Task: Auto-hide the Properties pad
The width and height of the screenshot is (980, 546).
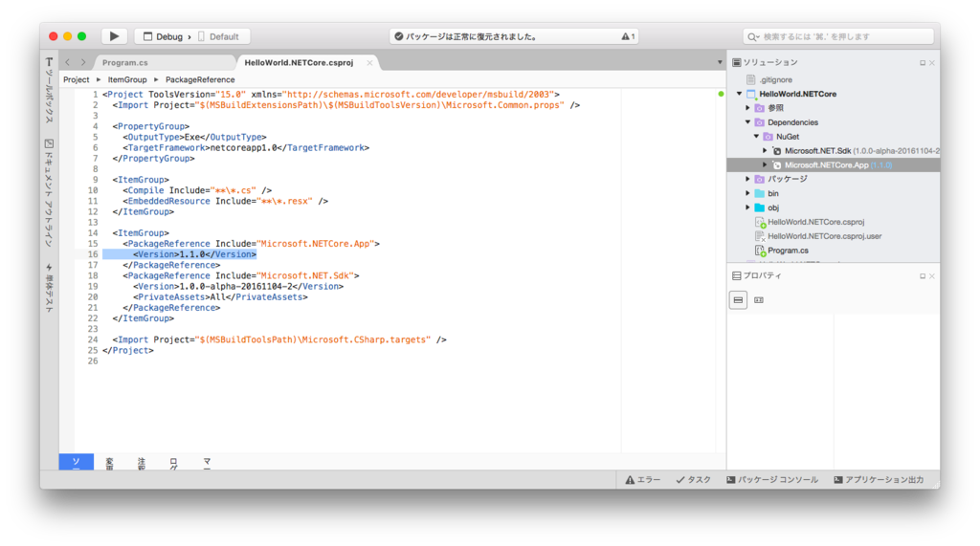Action: pos(922,276)
